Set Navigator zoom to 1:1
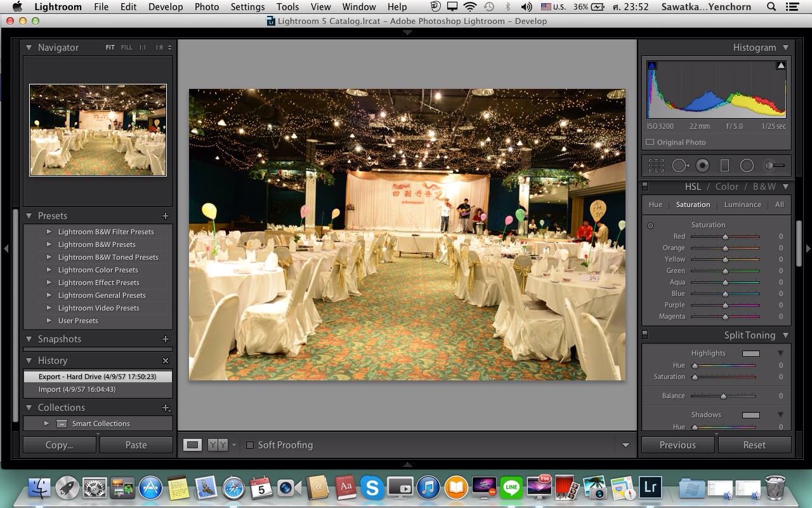 [x=143, y=48]
